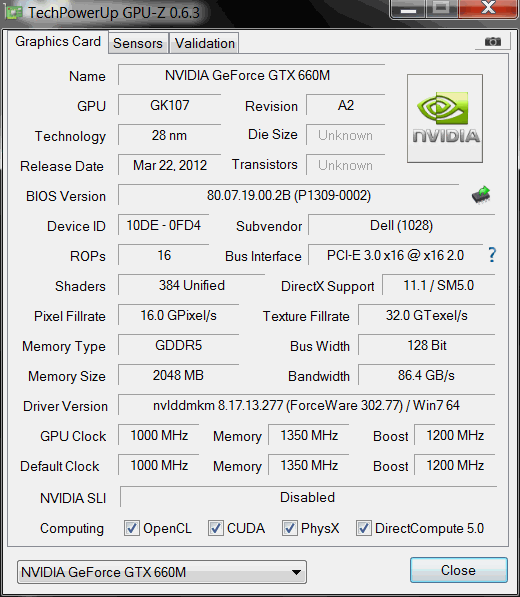
Task: Switch to the Validation tab
Action: coord(204,43)
